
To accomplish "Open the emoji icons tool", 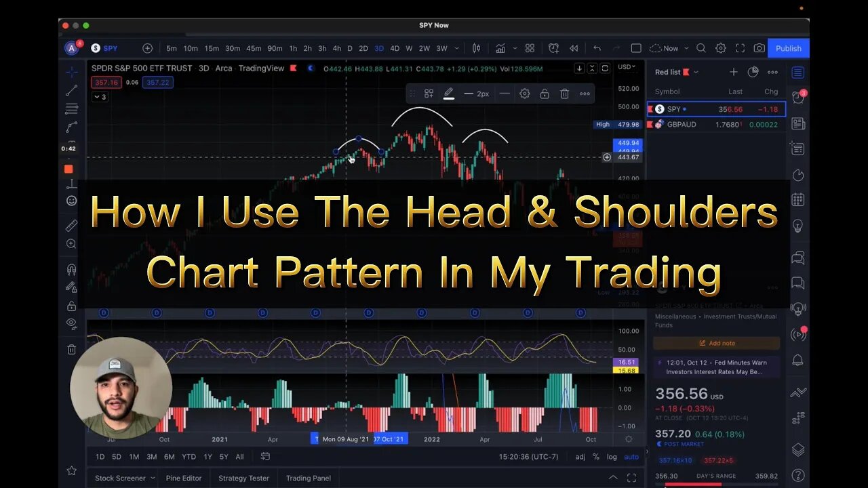I will [x=71, y=201].
